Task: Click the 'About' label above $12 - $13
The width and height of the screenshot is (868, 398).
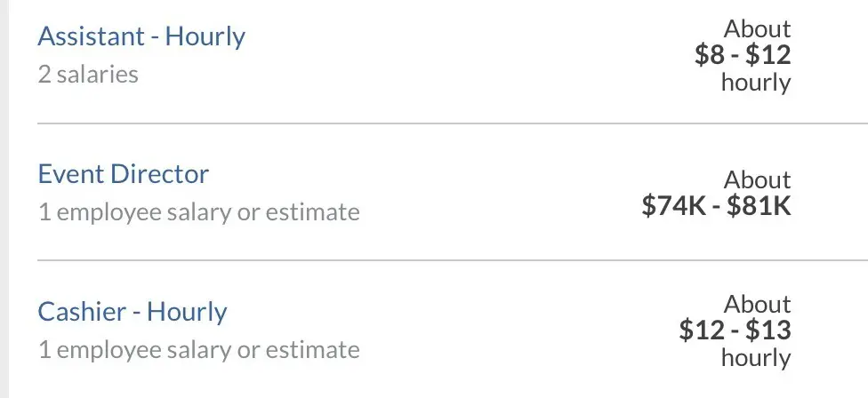Action: tap(758, 304)
